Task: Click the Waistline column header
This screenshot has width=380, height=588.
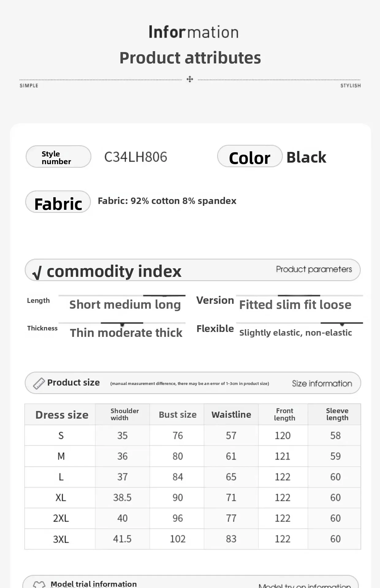Action: [x=231, y=415]
